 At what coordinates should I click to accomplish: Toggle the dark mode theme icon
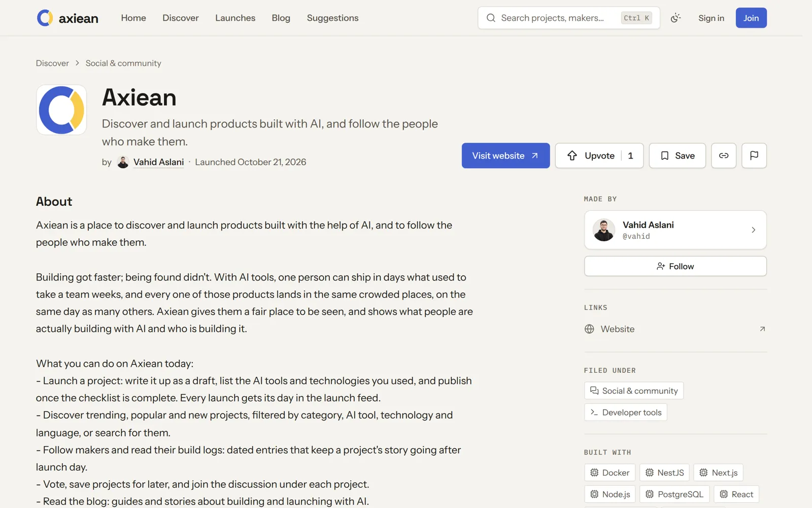point(675,18)
